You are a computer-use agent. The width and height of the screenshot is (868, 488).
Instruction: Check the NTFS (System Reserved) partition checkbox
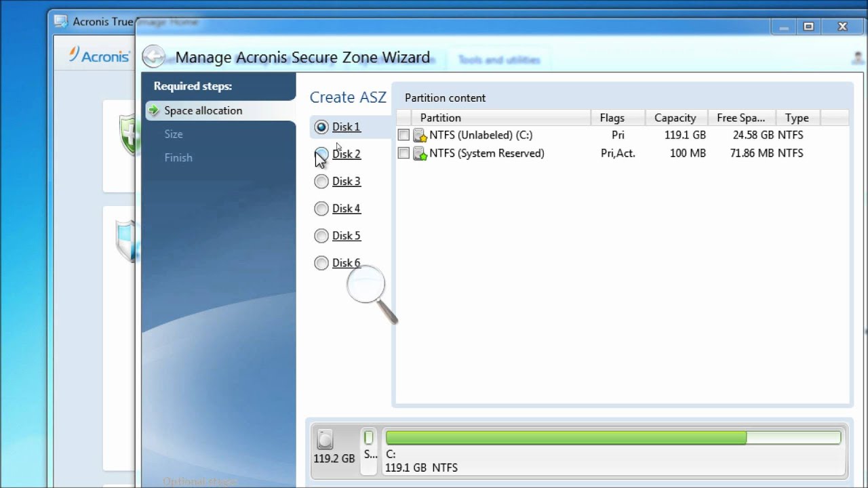[x=403, y=153]
